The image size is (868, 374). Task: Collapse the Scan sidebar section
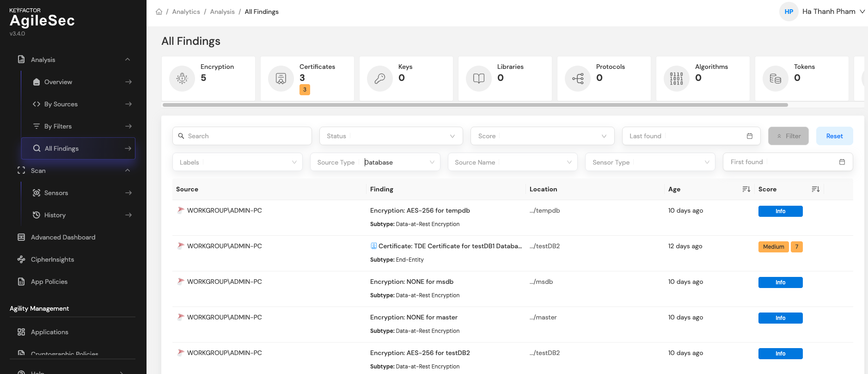[x=128, y=171]
